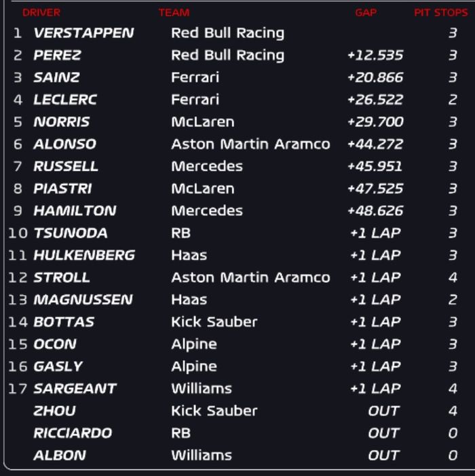Select HULKENBERG in eleventh place
This screenshot has height=476, width=475.
click(x=84, y=256)
